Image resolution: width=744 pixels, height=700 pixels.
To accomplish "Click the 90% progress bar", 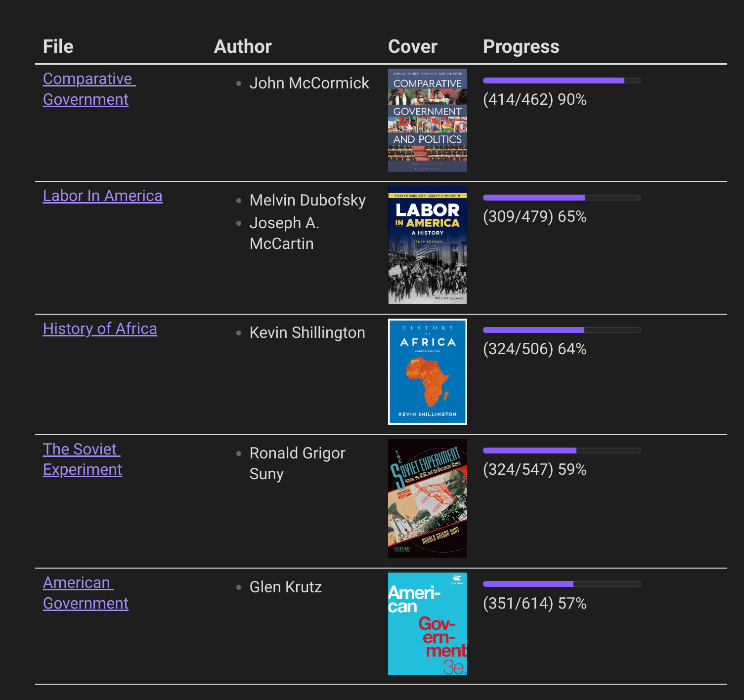I will pos(562,81).
